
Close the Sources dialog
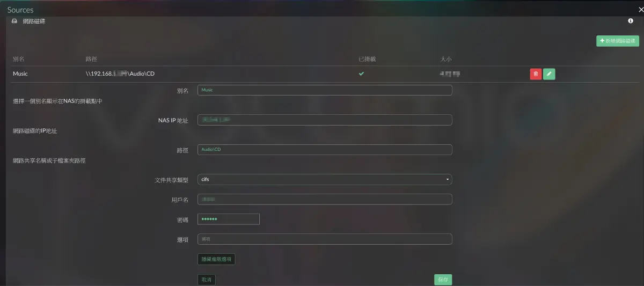click(640, 10)
